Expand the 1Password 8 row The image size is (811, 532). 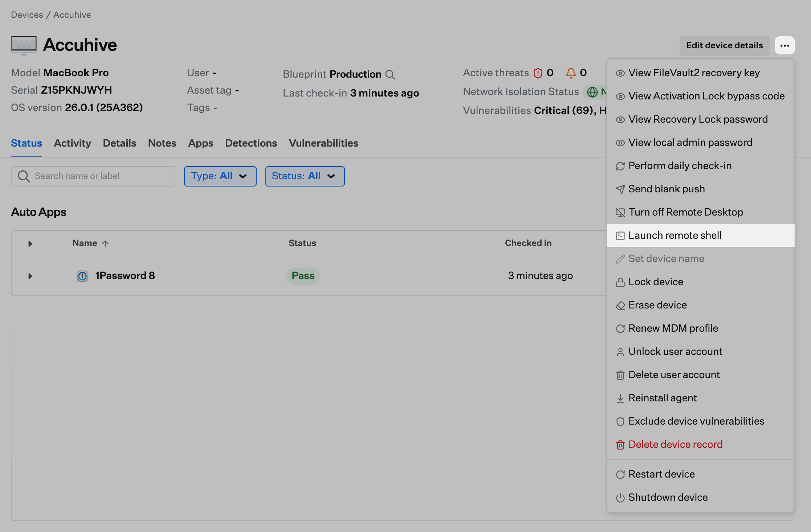(30, 276)
